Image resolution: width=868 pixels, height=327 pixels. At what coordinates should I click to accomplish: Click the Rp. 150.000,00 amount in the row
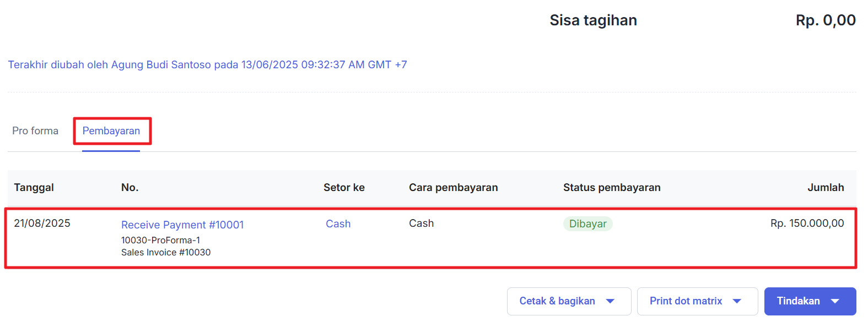[x=807, y=224]
